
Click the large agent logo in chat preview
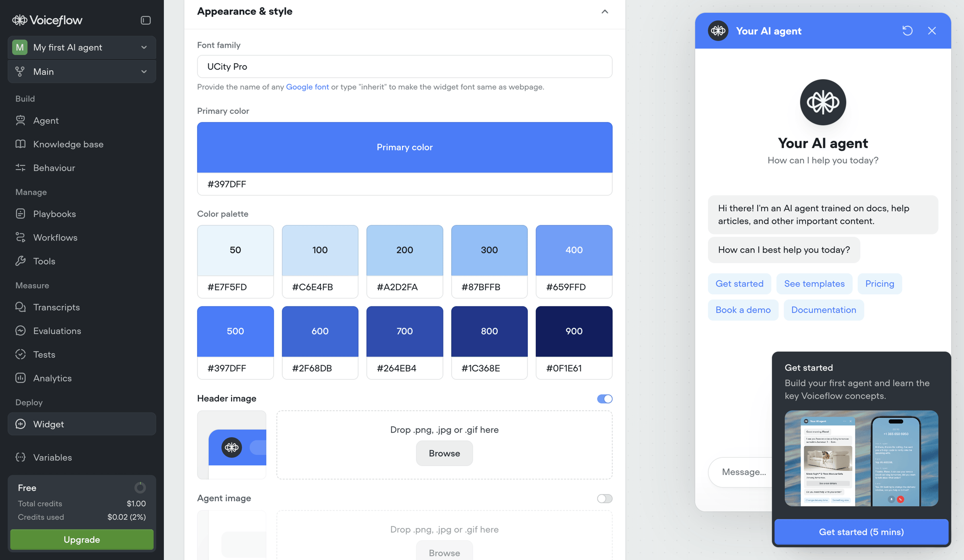(x=823, y=102)
